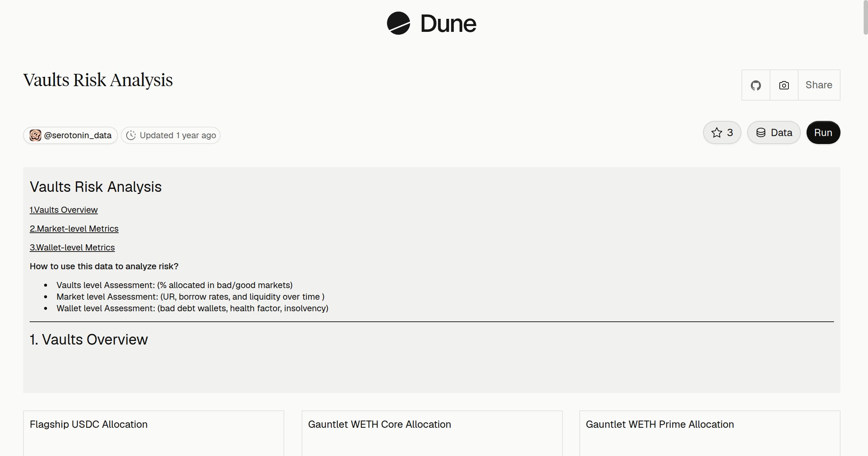The image size is (868, 456).
Task: Click the Updated 1 year ago badge
Action: tap(171, 135)
